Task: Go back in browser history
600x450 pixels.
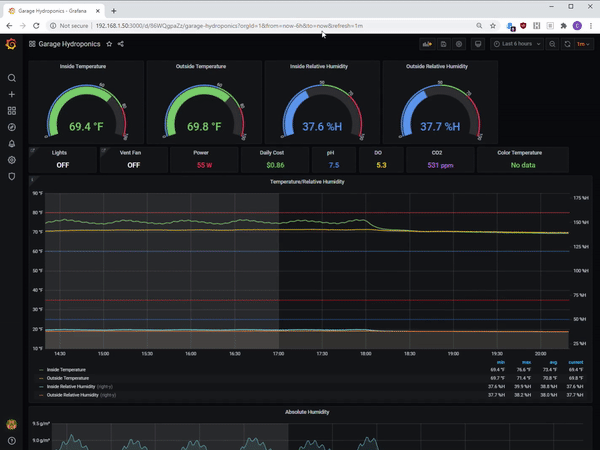Action: tap(9, 26)
